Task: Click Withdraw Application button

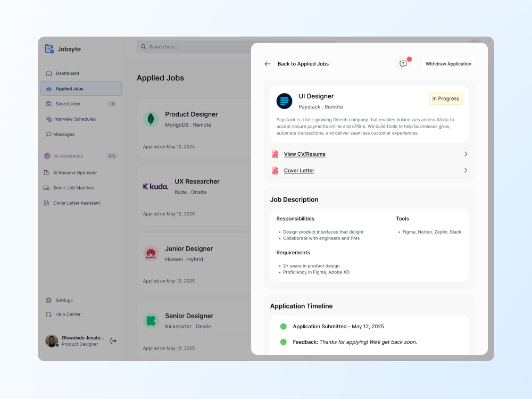Action: tap(448, 64)
